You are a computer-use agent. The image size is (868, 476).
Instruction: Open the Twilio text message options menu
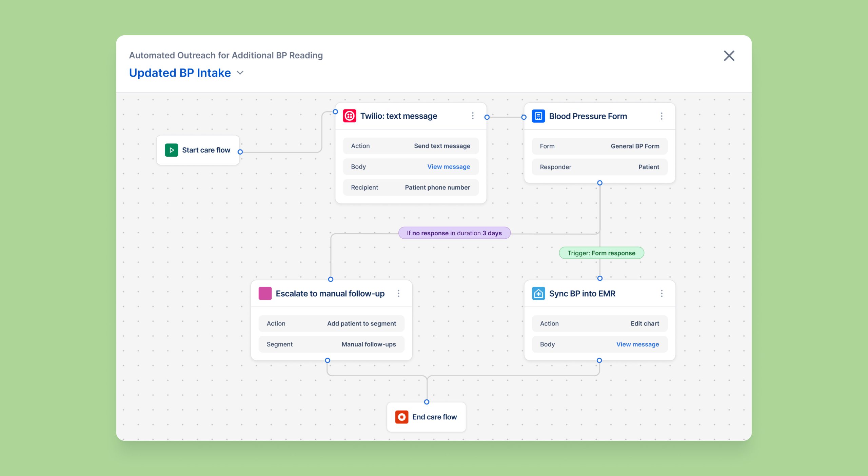pyautogui.click(x=473, y=116)
